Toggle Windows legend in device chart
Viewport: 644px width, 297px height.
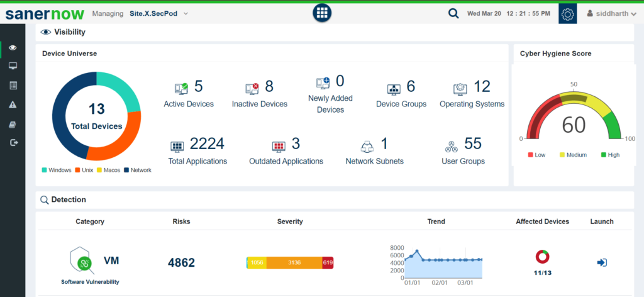57,170
